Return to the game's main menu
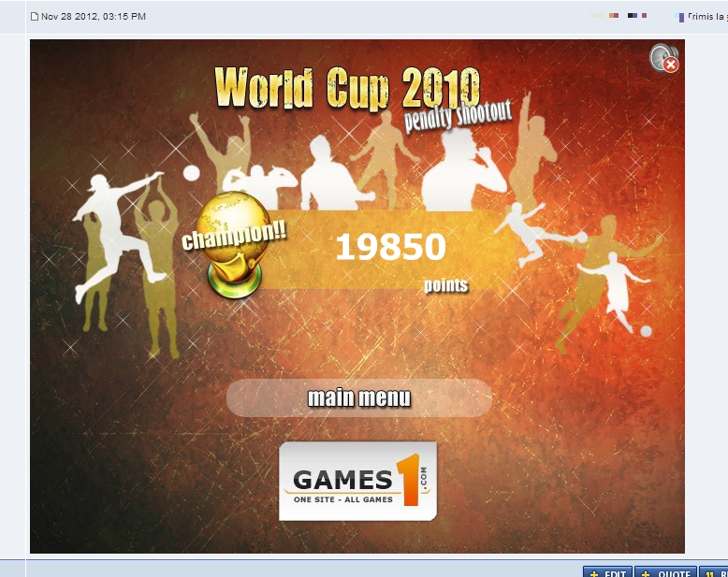The image size is (728, 577). pos(359,398)
